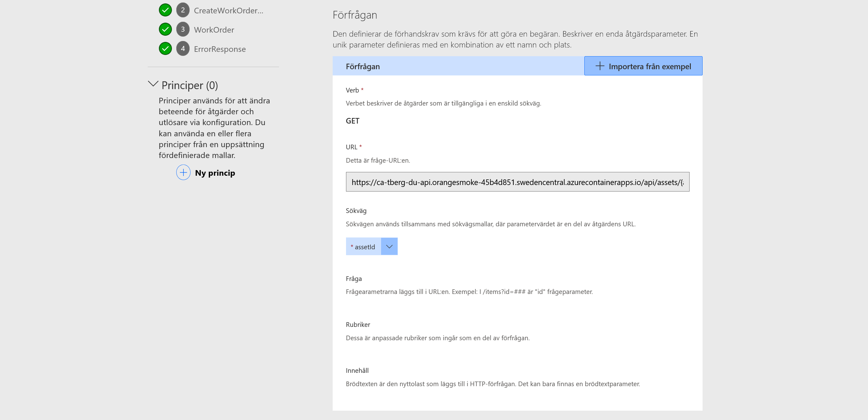Select the number 4 step badge

tap(182, 48)
